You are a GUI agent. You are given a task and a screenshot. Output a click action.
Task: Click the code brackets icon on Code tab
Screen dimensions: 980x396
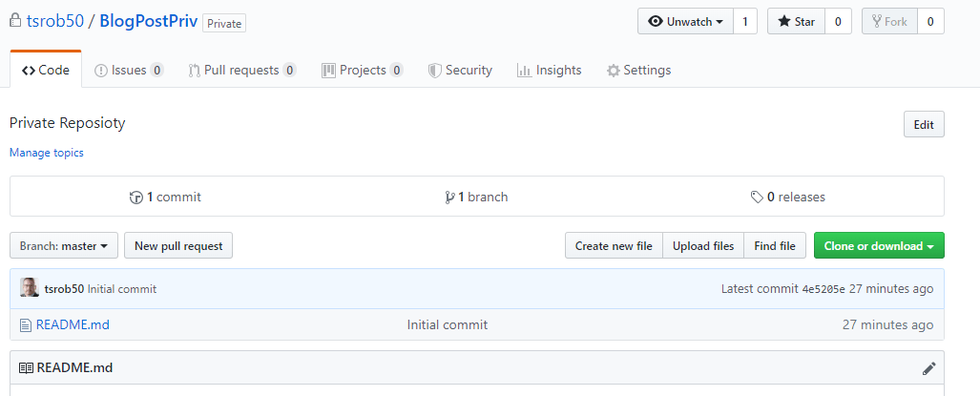(28, 71)
